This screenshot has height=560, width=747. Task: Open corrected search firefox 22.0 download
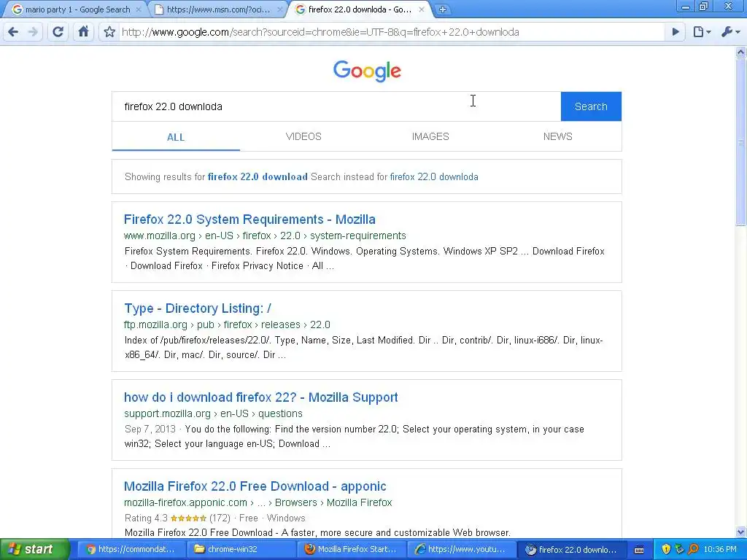tap(258, 176)
